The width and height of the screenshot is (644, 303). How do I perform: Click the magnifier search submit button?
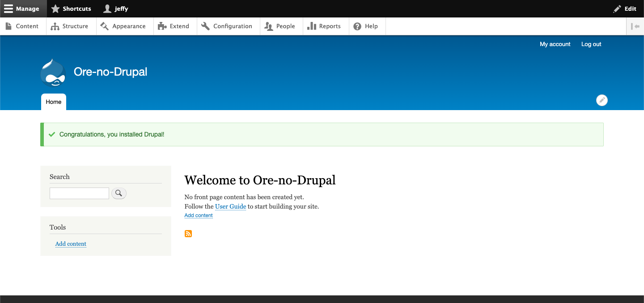[119, 193]
